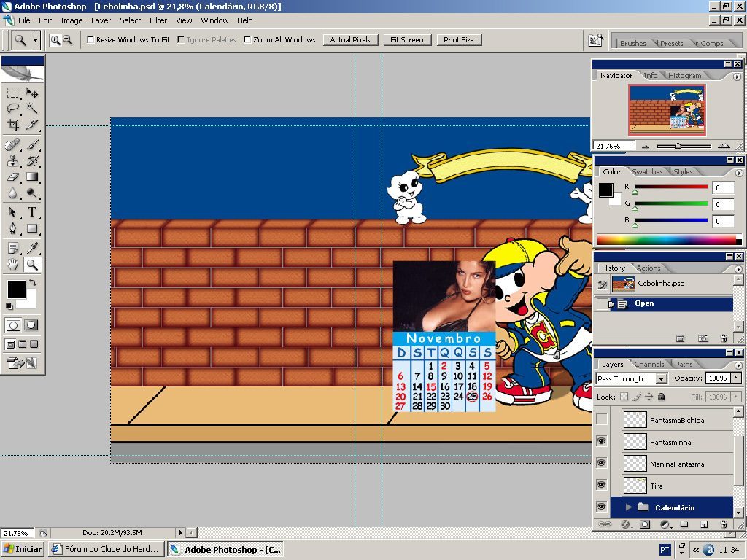Select the Pen tool
The height and width of the screenshot is (560, 747).
tap(13, 228)
